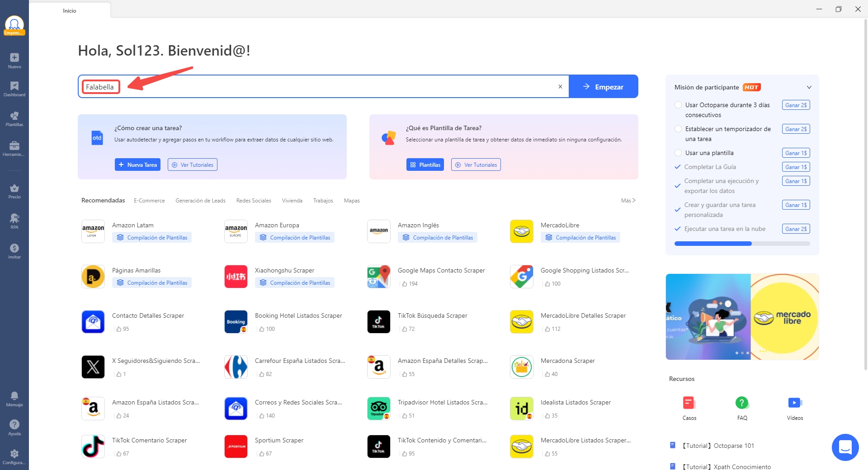Click the Nueva Tarea button
The image size is (868, 470).
(x=137, y=165)
